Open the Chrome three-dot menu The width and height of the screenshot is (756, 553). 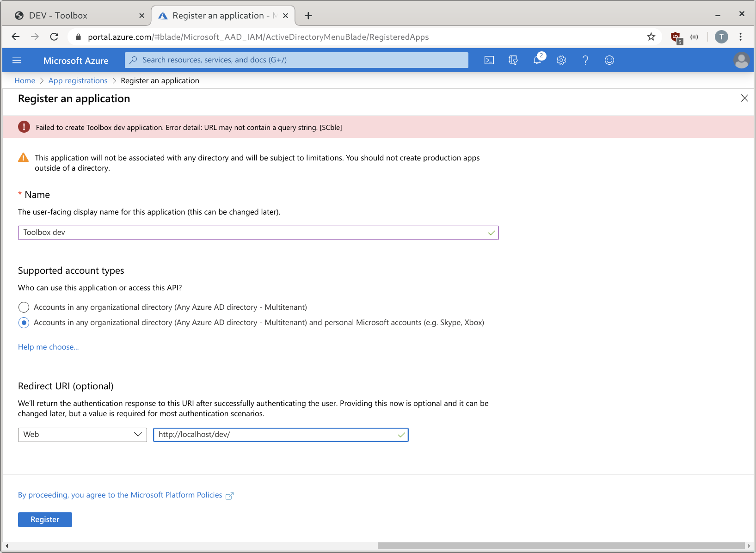click(741, 37)
